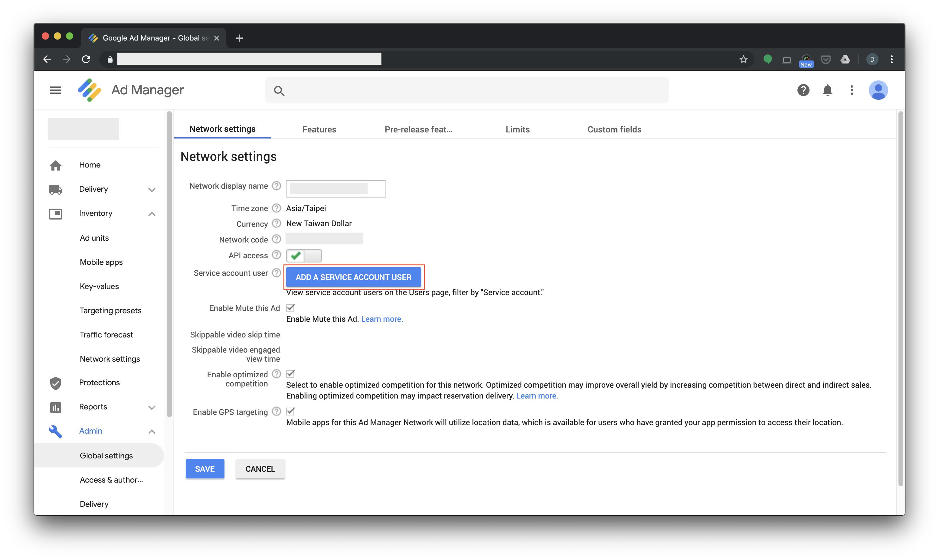Click the Home house icon in sidebar

coord(55,165)
